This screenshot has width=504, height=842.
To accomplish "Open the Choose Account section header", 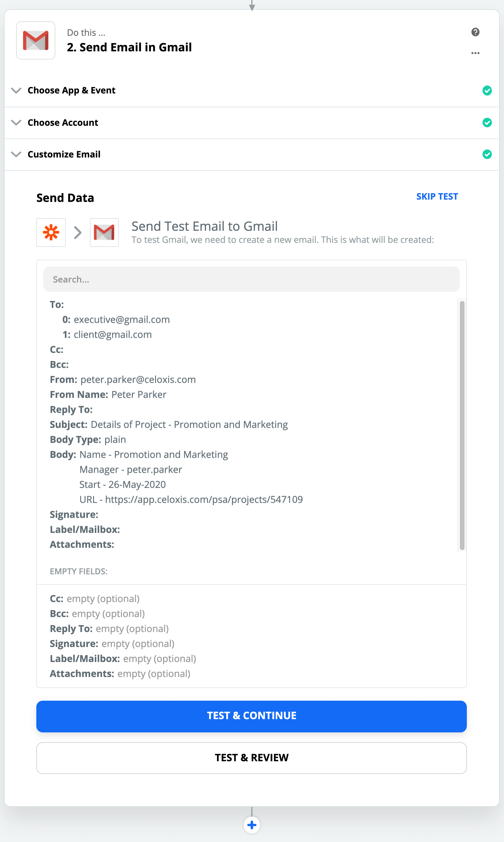I will tap(63, 122).
